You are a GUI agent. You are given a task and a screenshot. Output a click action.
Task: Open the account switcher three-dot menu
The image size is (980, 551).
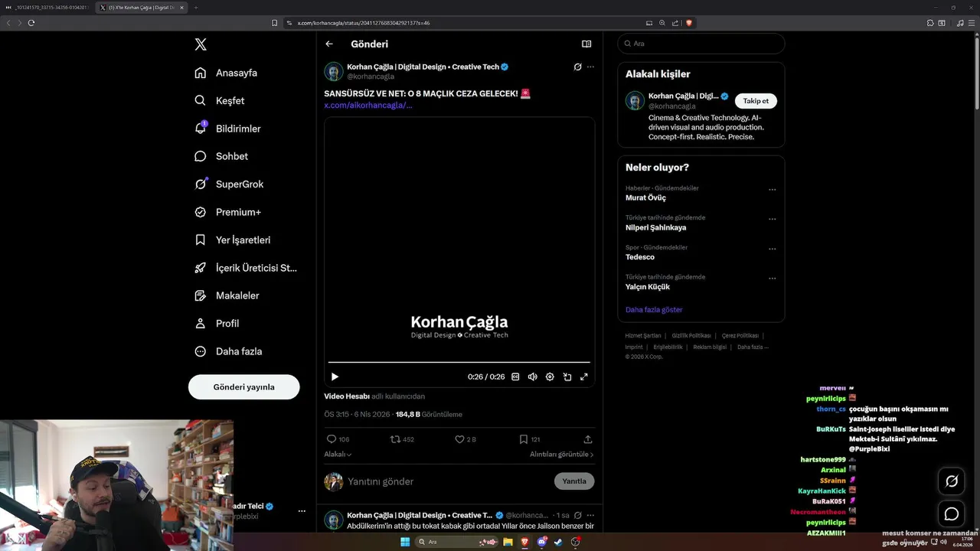(302, 510)
